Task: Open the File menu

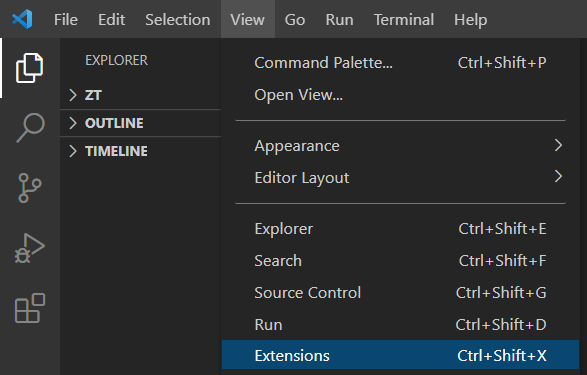Action: pos(66,19)
